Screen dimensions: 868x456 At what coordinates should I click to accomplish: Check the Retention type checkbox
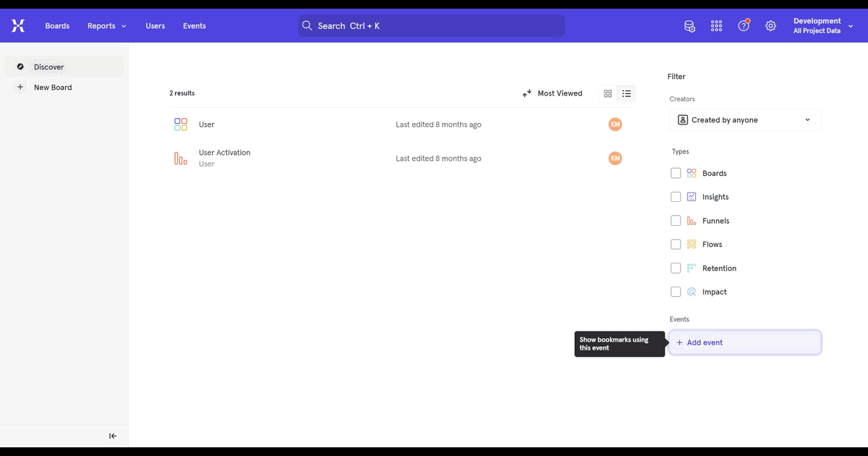point(676,268)
